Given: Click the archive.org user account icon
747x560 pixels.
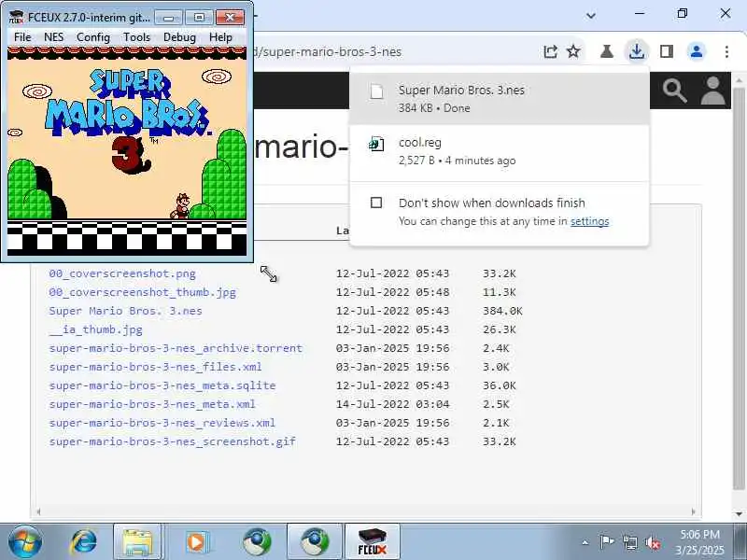Looking at the screenshot, I should click(712, 91).
